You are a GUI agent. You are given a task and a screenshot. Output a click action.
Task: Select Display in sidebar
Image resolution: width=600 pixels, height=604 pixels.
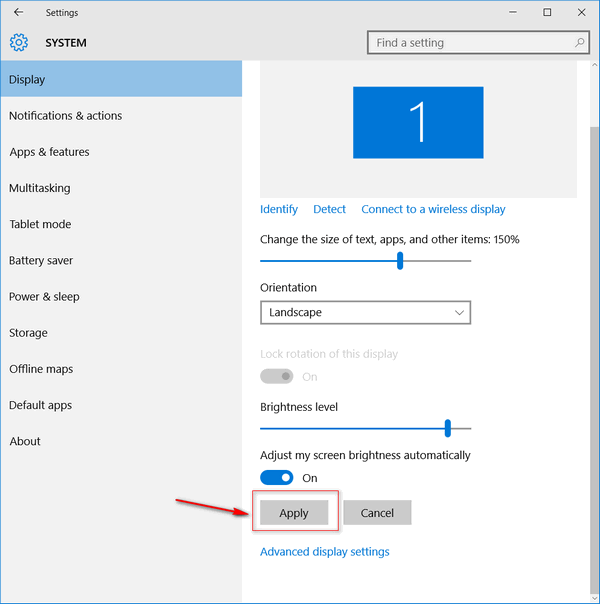pos(121,79)
